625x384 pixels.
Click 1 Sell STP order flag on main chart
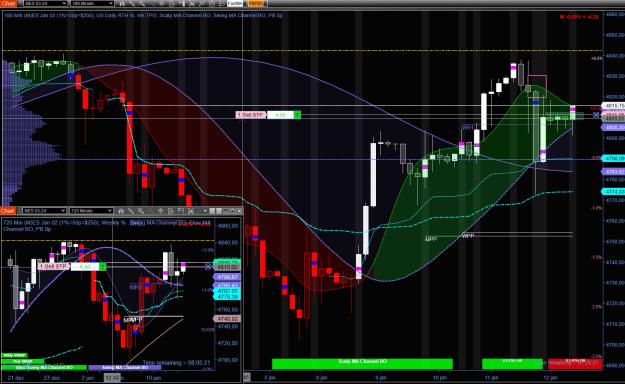click(251, 115)
